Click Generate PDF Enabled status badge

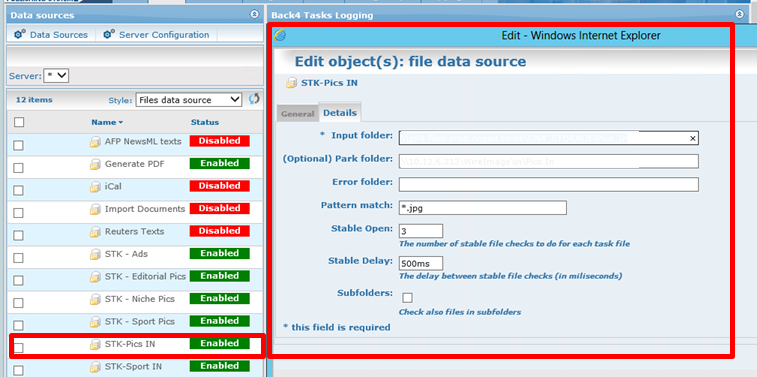220,164
